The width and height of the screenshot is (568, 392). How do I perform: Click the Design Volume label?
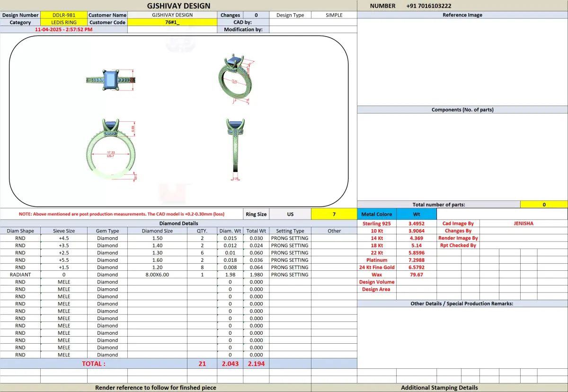377,282
